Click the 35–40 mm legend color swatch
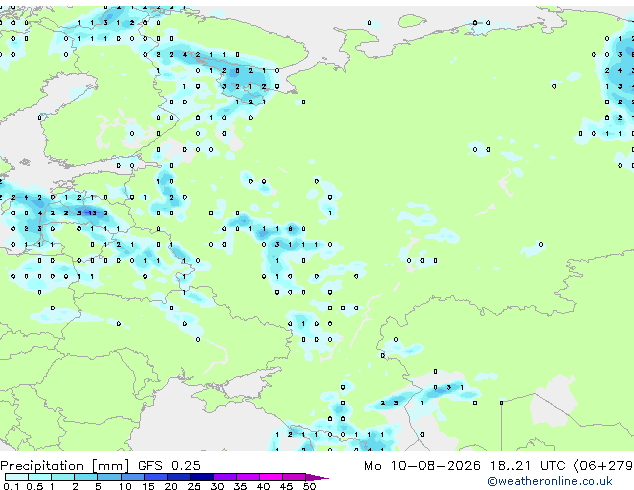 tap(248, 477)
